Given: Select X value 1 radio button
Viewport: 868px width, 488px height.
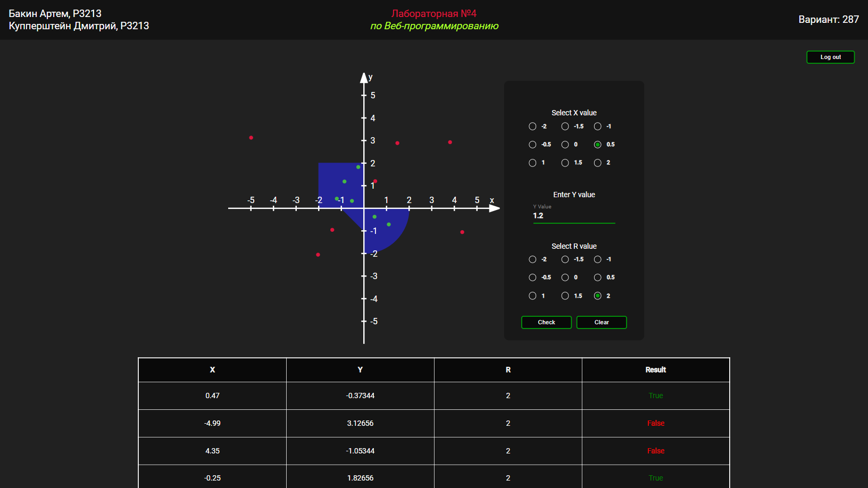Looking at the screenshot, I should pos(532,163).
